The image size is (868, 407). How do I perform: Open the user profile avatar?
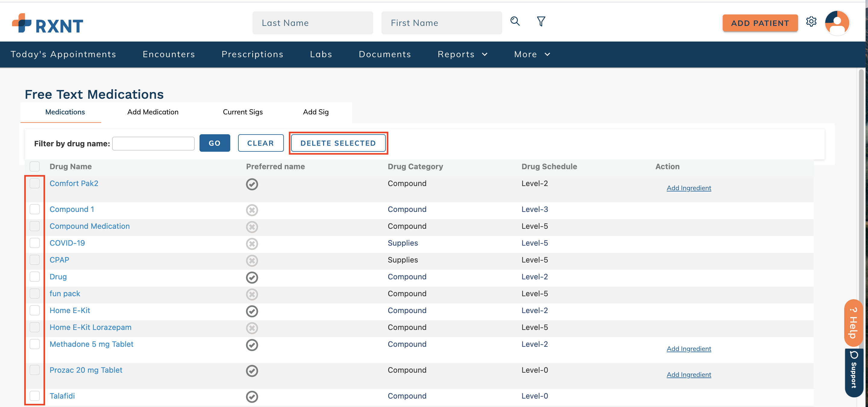click(837, 23)
